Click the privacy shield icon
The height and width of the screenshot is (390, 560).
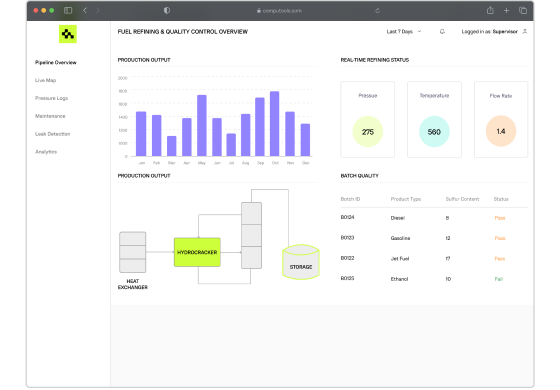(x=167, y=10)
